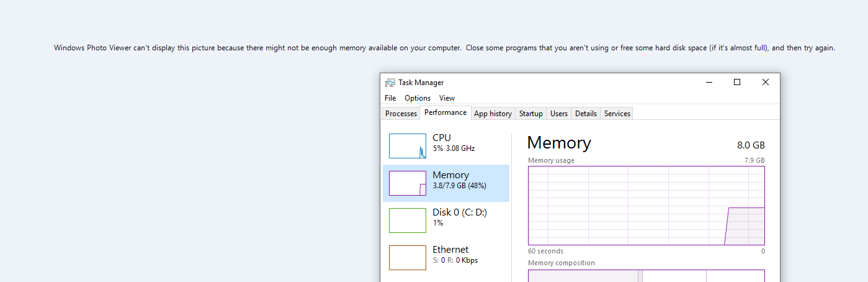The height and width of the screenshot is (282, 868).
Task: Go to the App history tab
Action: (493, 114)
